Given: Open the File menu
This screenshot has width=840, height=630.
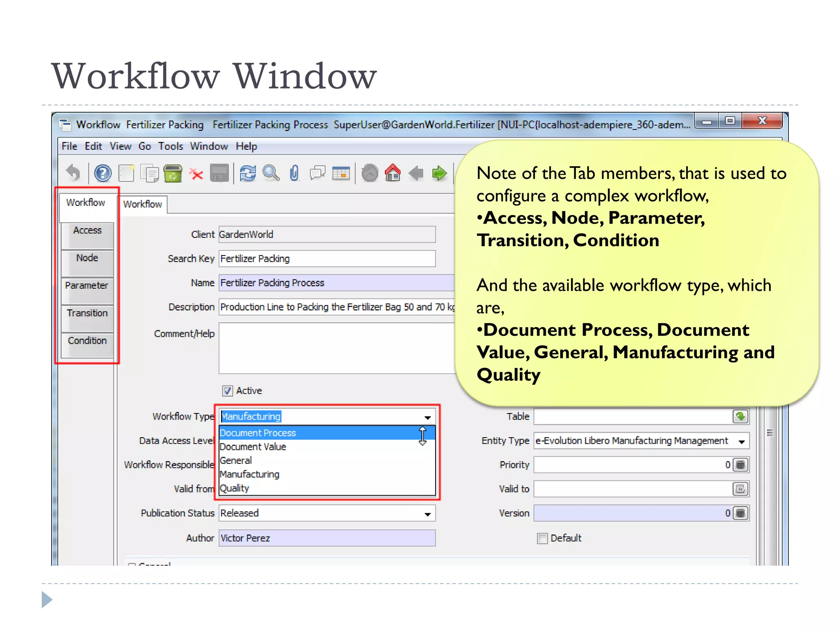Looking at the screenshot, I should tap(69, 146).
